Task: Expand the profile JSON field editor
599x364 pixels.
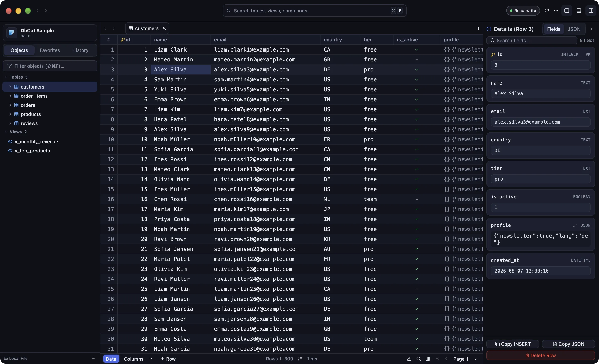Action: [x=575, y=225]
